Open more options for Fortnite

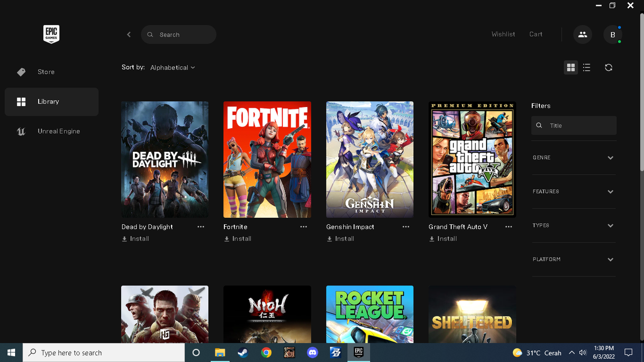[303, 227]
